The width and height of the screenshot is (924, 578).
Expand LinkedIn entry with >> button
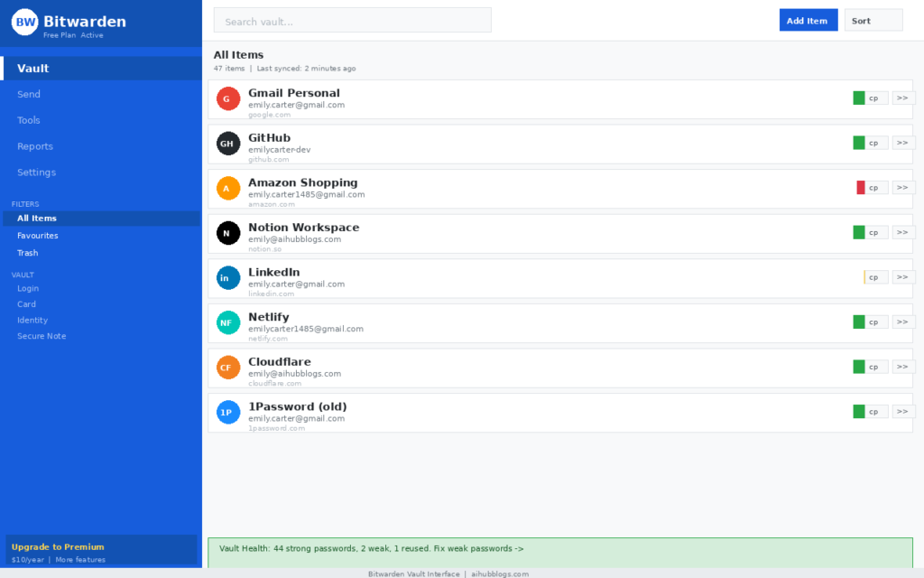902,277
